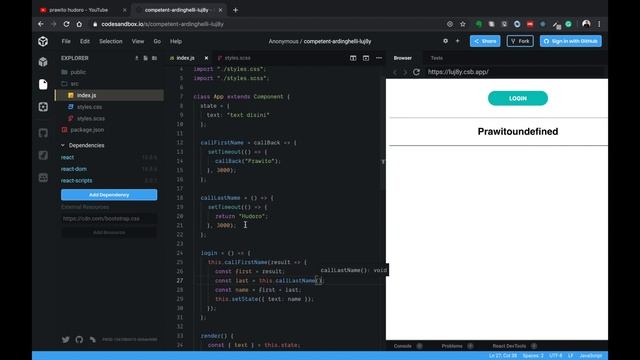Open the CodeSandbox logo menu
The image size is (640, 360).
tap(43, 41)
